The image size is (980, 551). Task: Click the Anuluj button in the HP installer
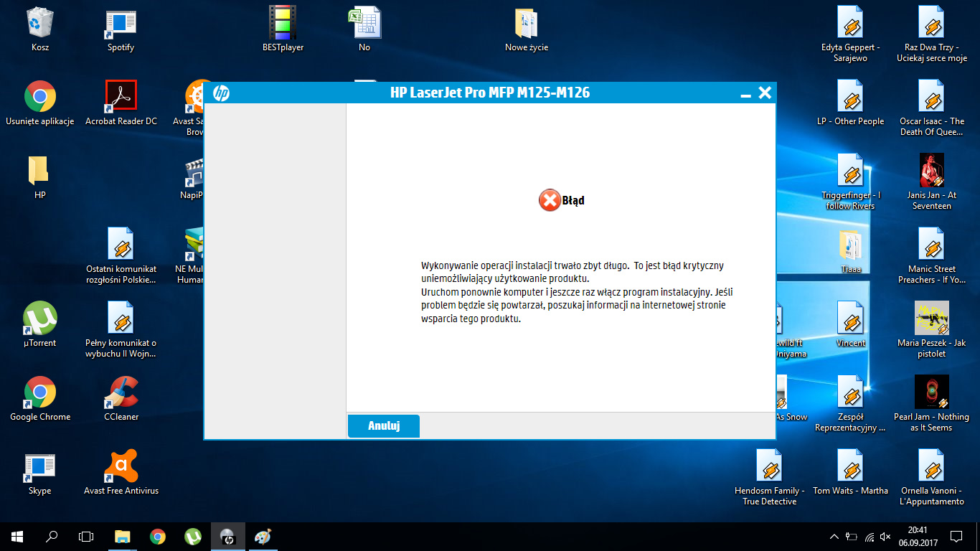pos(384,425)
